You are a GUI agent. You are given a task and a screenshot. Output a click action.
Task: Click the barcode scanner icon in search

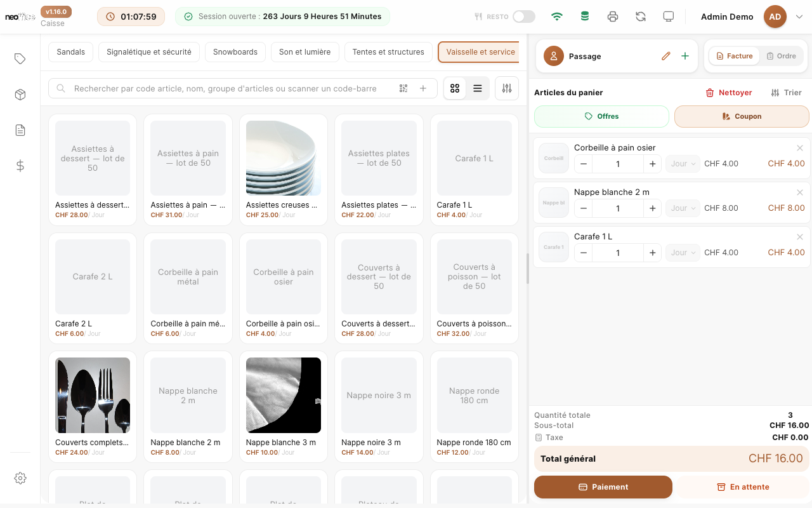coord(403,89)
